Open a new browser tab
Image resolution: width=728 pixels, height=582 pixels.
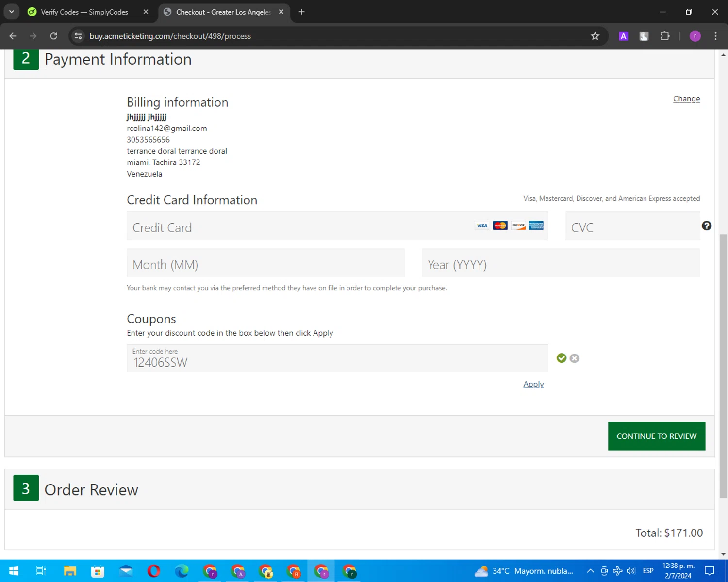tap(301, 12)
